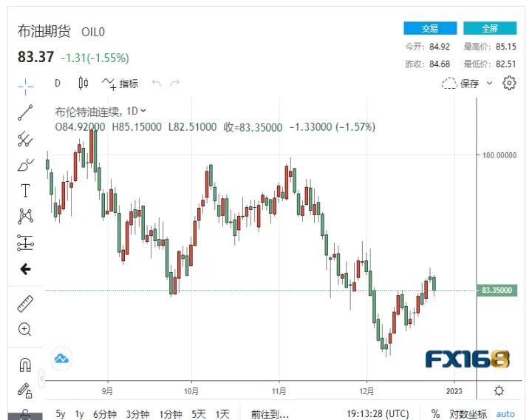This screenshot has width=532, height=420.
Task: Toggle percent scale on price axis
Action: coord(435,413)
